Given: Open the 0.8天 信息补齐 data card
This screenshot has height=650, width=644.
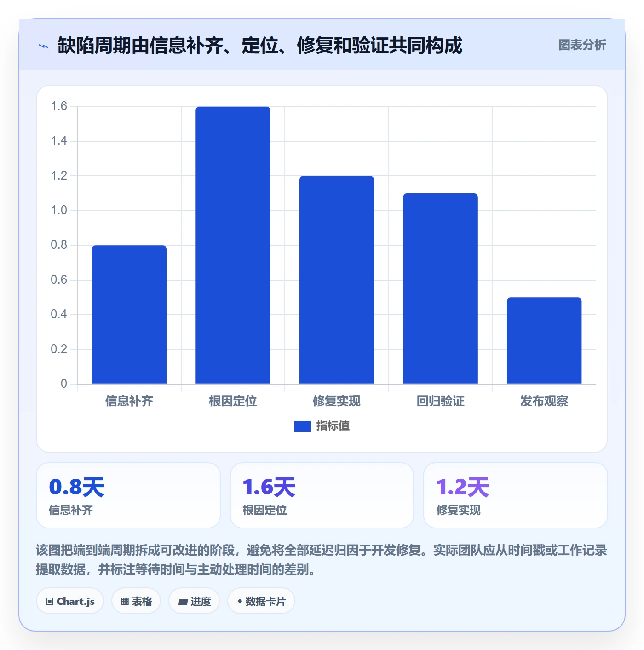Looking at the screenshot, I should [x=128, y=495].
